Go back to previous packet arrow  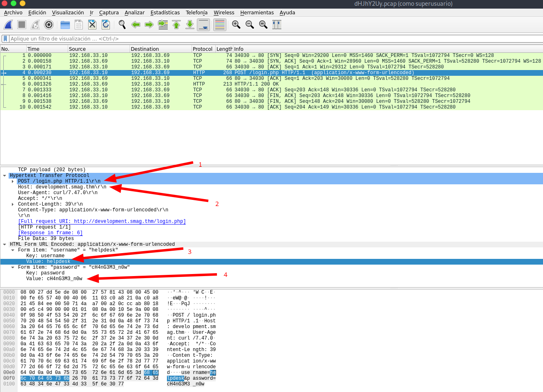tap(136, 25)
